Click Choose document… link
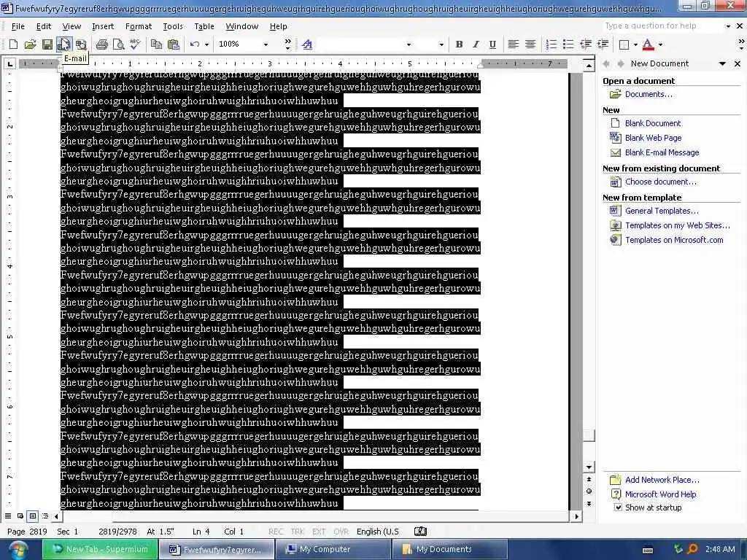747x560 pixels. (x=660, y=182)
